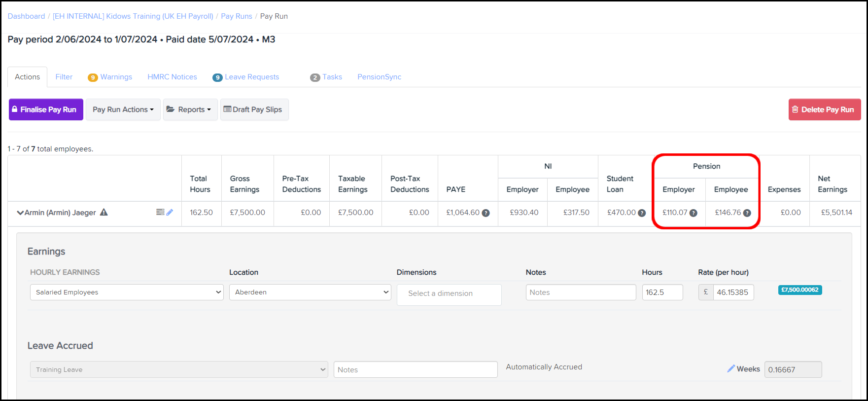Open the Salaried Employees earnings dropdown
This screenshot has width=868, height=401.
pyautogui.click(x=127, y=292)
